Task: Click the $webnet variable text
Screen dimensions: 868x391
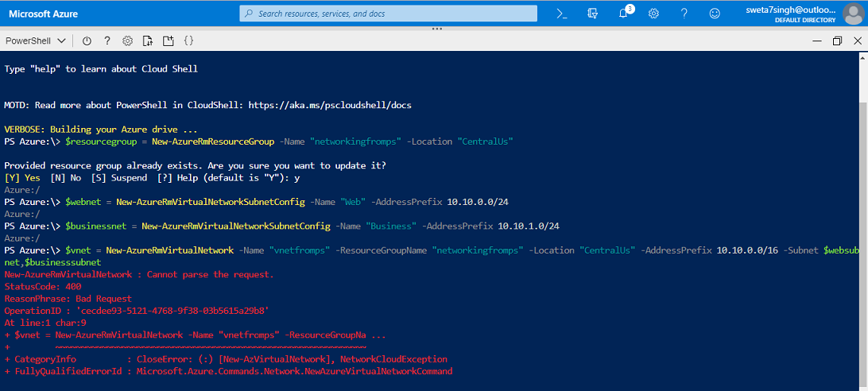Action: pos(83,202)
